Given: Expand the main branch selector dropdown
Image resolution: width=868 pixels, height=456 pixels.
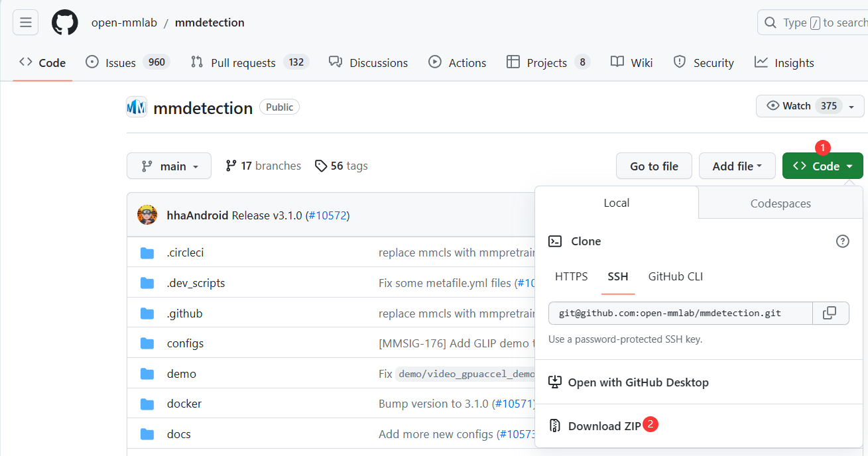Looking at the screenshot, I should [169, 166].
